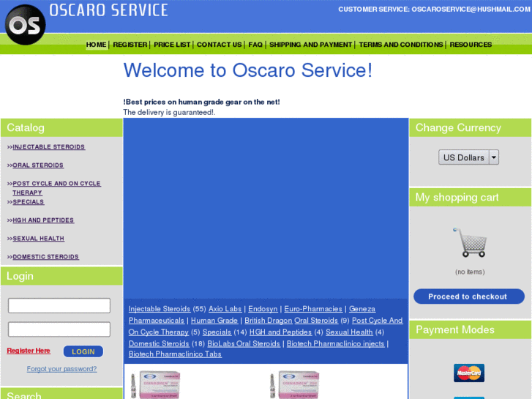Click Domestic Steroids link in blue panel
This screenshot has height=399, width=532.
tap(159, 343)
